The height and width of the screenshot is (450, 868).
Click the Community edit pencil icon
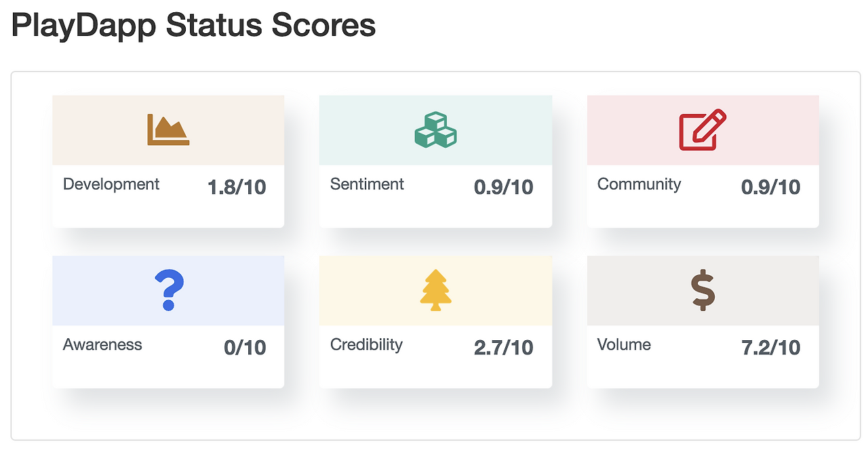(703, 129)
